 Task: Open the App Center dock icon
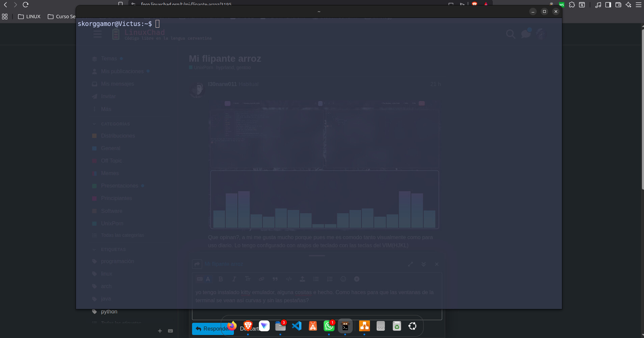pos(313,326)
